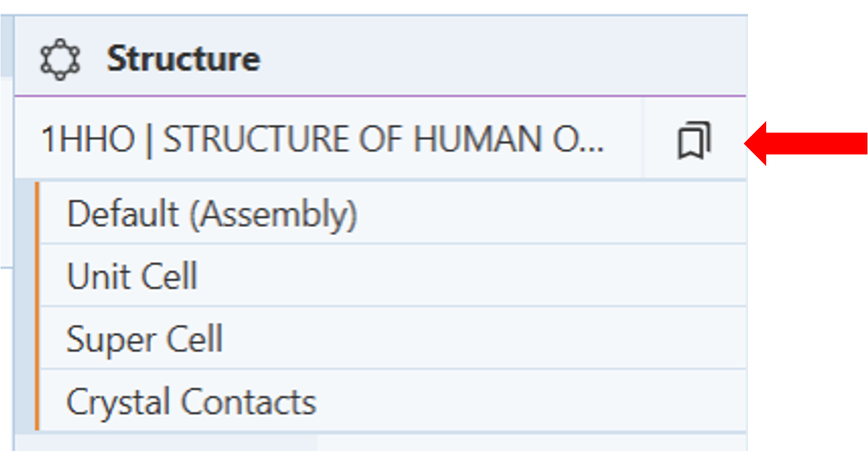Collapse the preset list using bookmark button
Image resolution: width=868 pixels, height=453 pixels.
tap(694, 140)
